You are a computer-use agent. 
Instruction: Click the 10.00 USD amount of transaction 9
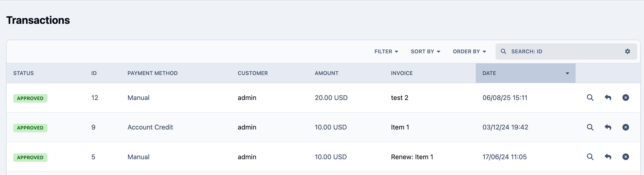pyautogui.click(x=330, y=127)
